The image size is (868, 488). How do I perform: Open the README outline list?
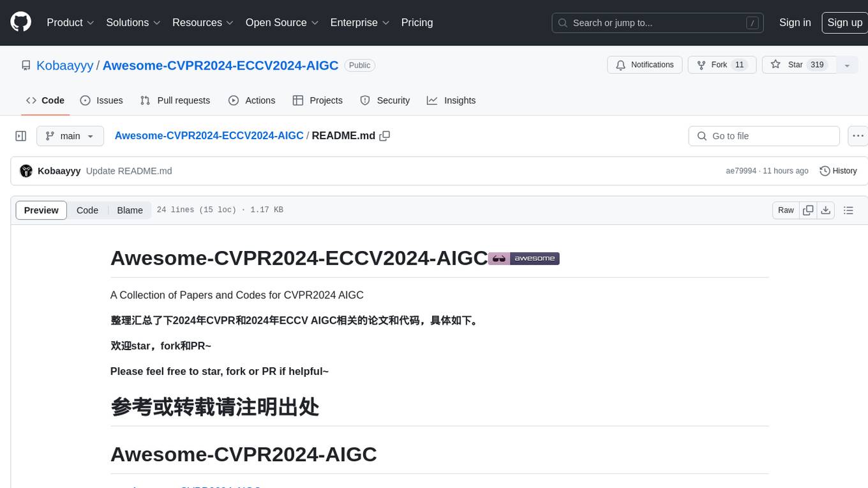pyautogui.click(x=848, y=210)
